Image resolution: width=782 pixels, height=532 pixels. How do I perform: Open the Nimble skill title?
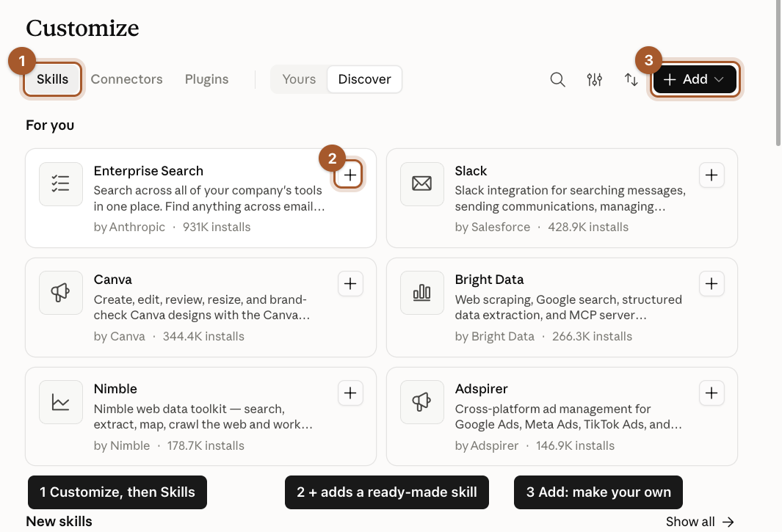tap(115, 389)
